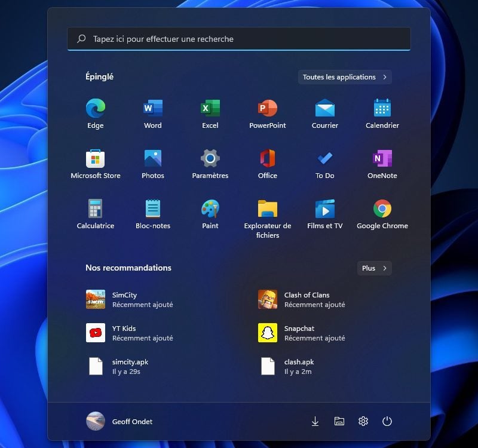Open Geoff Ondet account menu
This screenshot has width=478, height=448.
pos(119,421)
